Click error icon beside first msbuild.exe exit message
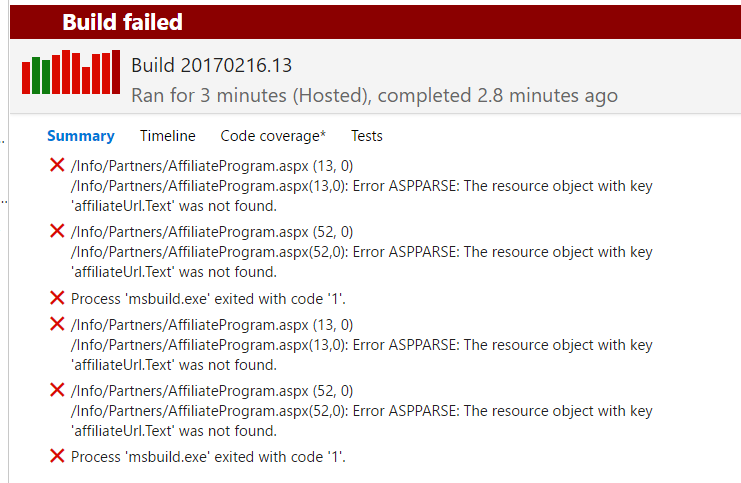Image resolution: width=741 pixels, height=483 pixels. click(57, 298)
